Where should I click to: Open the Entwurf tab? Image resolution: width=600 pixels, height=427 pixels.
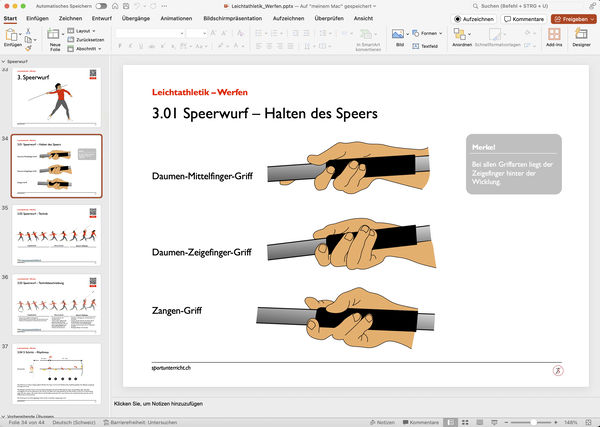tap(102, 18)
